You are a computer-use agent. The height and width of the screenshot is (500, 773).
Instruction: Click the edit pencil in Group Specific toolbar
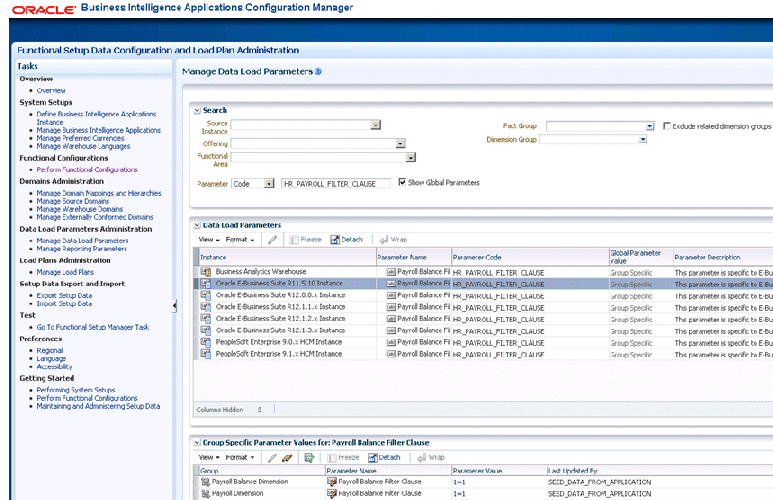(272, 457)
